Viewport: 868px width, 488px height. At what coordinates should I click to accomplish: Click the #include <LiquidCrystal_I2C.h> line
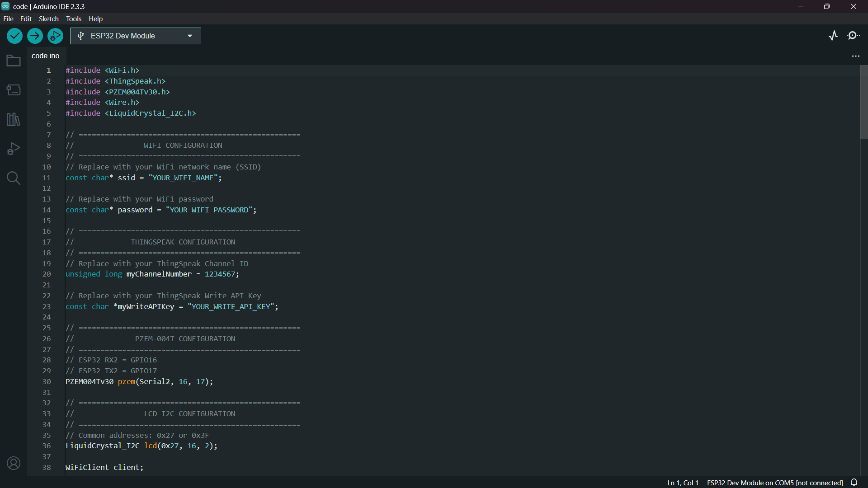[x=131, y=113]
